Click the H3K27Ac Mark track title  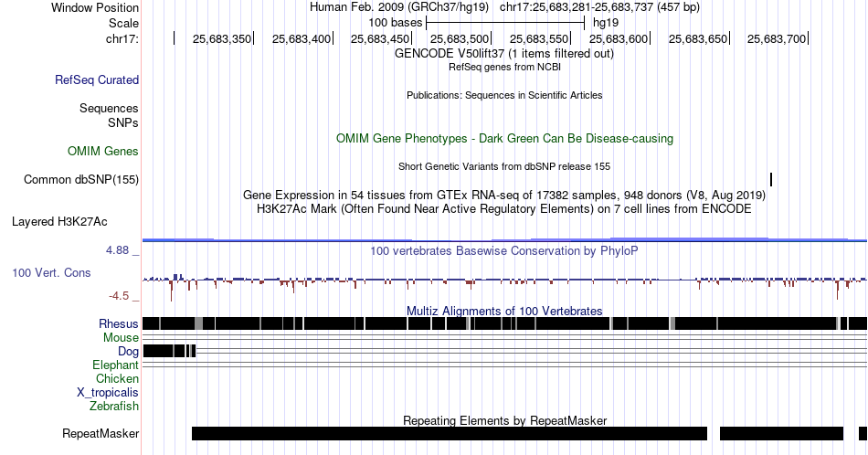point(504,208)
